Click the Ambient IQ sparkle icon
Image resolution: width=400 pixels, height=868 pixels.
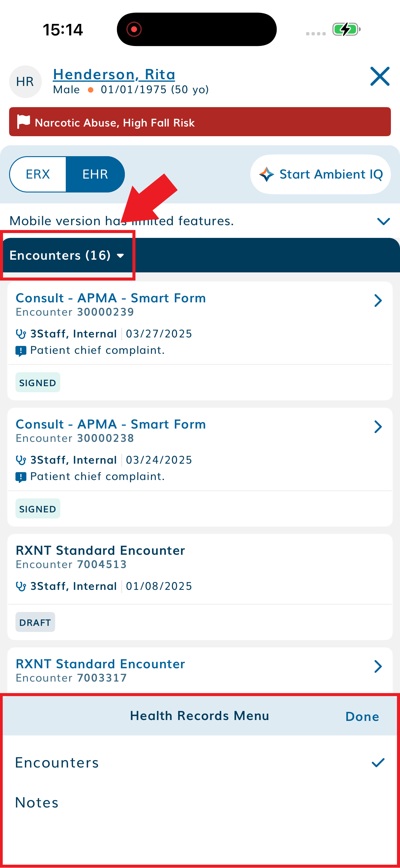(x=266, y=174)
